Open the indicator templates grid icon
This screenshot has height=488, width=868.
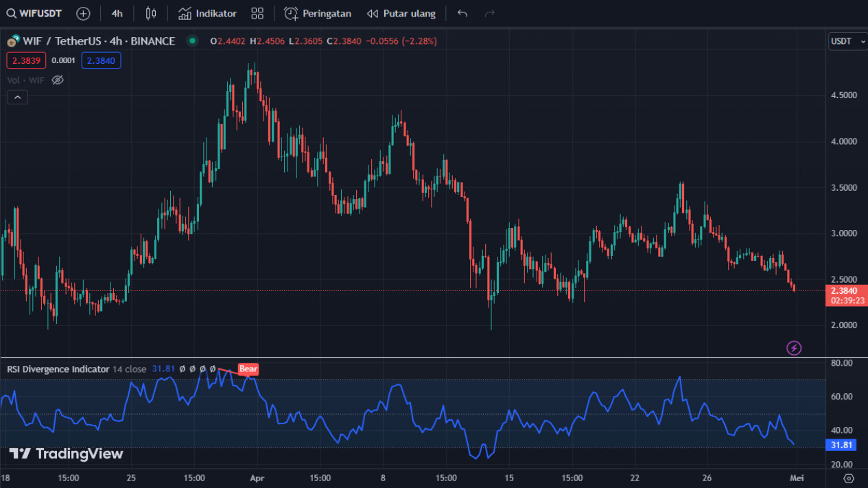[x=257, y=13]
